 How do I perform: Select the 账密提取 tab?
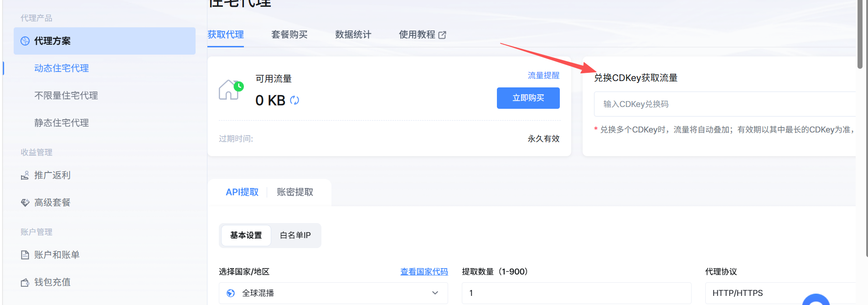pyautogui.click(x=295, y=192)
